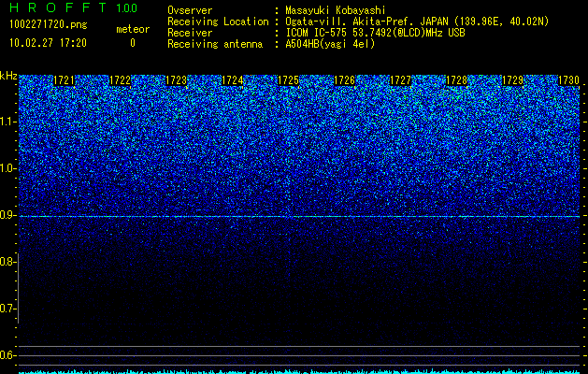Image resolution: width=588 pixels, height=374 pixels.
Task: Click the cyan signal level graph at bottom
Action: (x=299, y=372)
